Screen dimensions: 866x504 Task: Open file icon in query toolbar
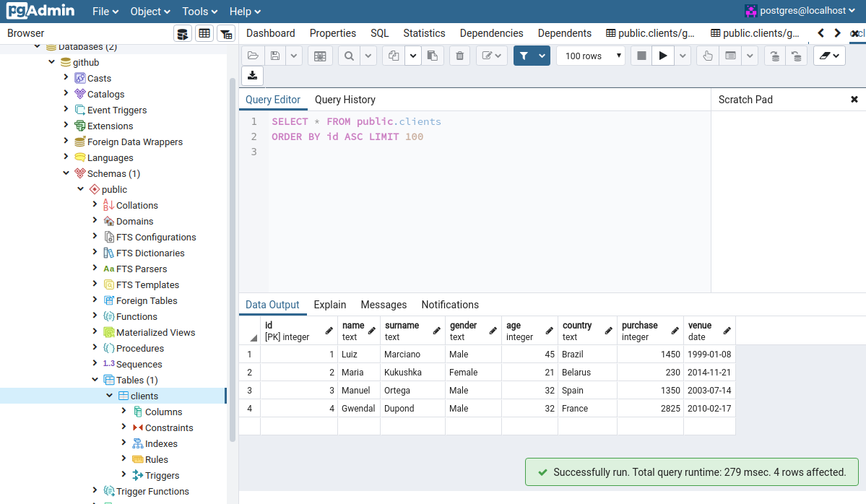tap(253, 56)
